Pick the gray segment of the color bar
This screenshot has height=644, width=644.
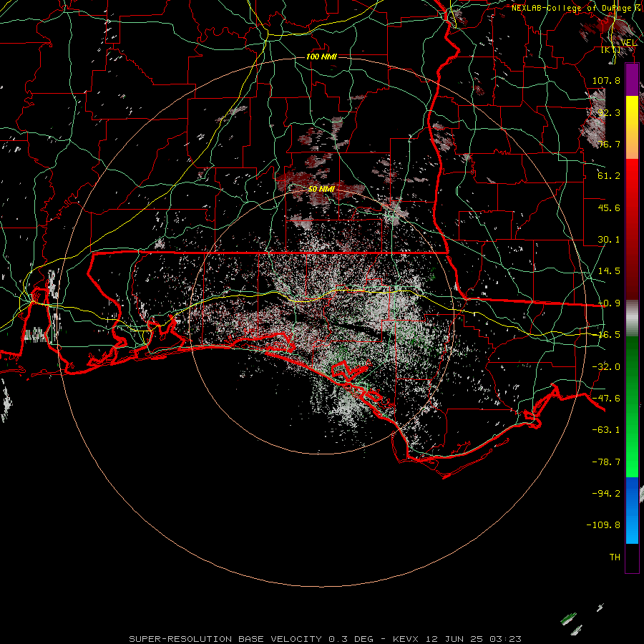point(632,318)
